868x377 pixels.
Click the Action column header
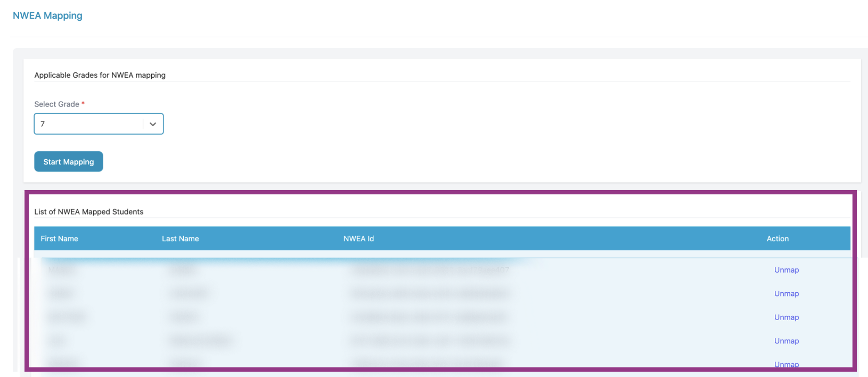tap(777, 239)
